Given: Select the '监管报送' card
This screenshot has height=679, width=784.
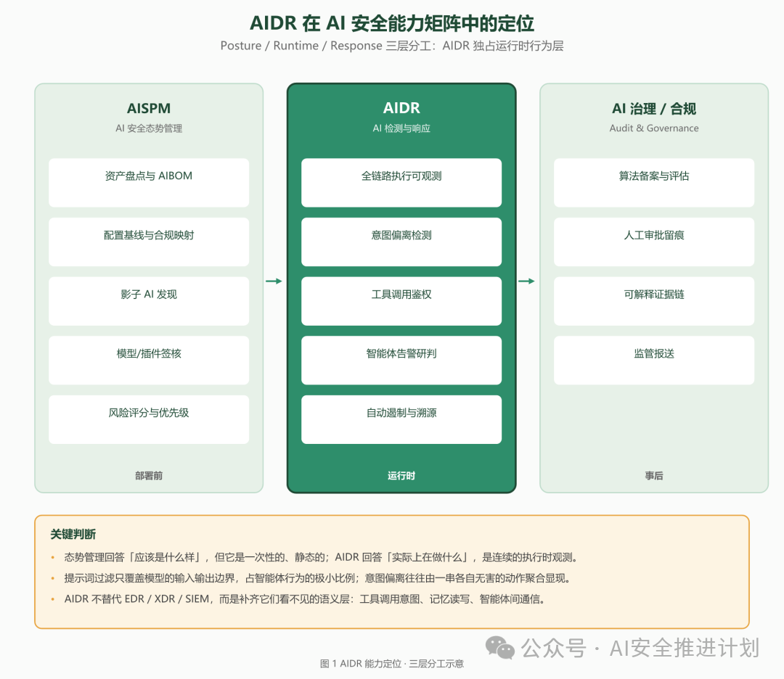Looking at the screenshot, I should click(x=654, y=361).
